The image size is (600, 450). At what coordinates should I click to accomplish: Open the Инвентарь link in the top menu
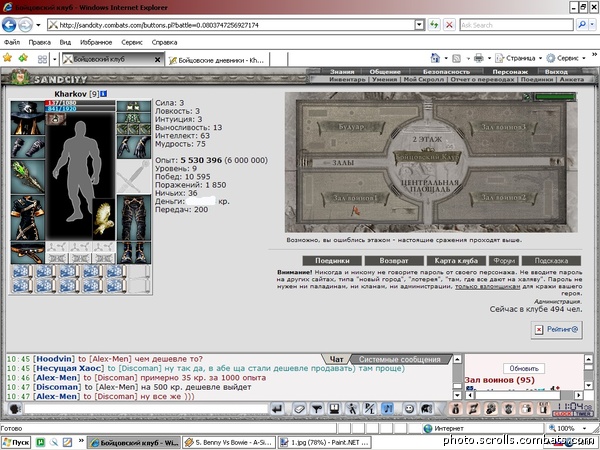[347, 79]
